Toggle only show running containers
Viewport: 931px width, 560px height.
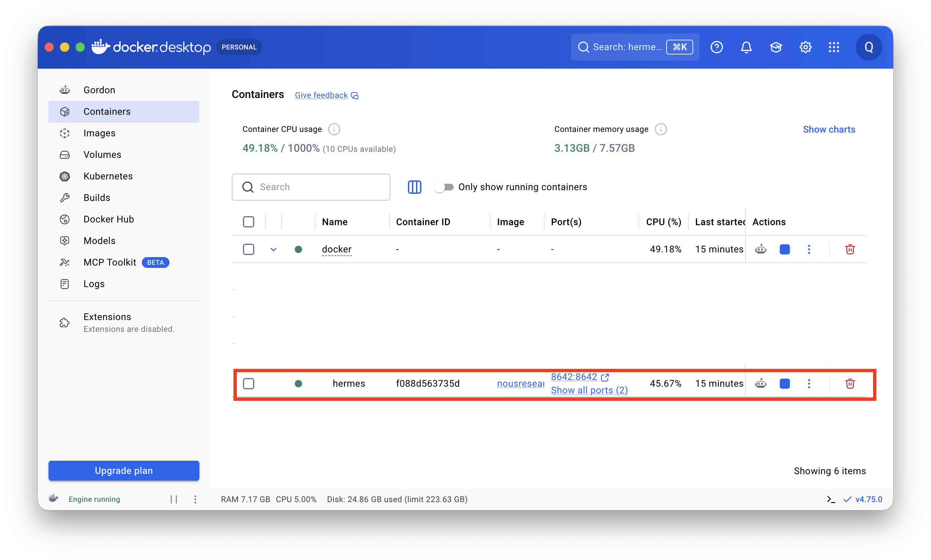point(444,187)
